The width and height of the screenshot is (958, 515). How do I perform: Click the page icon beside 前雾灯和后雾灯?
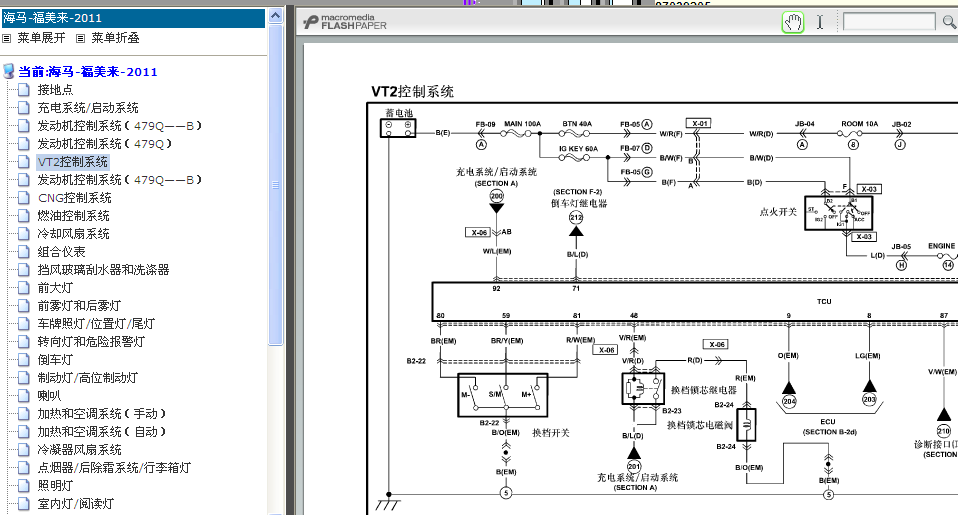(24, 306)
